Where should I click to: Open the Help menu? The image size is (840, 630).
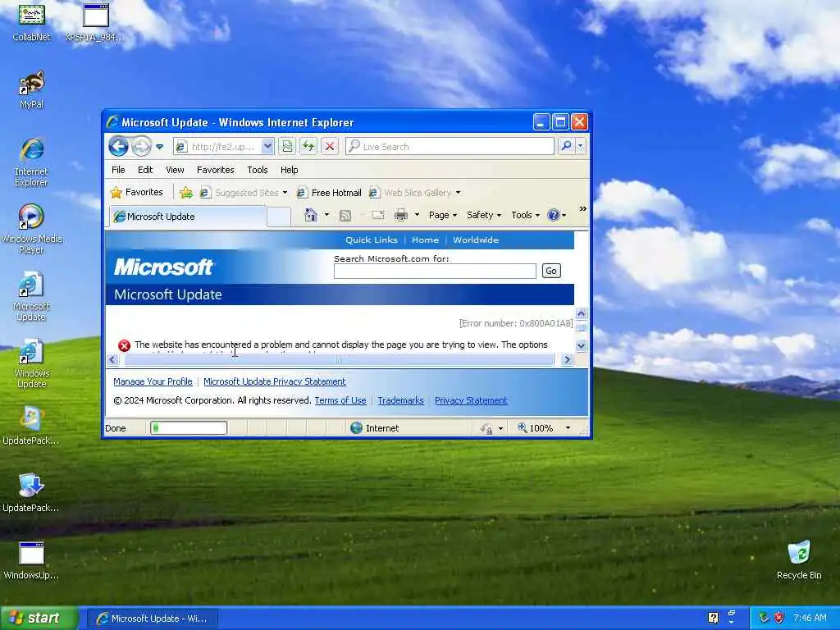tap(290, 170)
